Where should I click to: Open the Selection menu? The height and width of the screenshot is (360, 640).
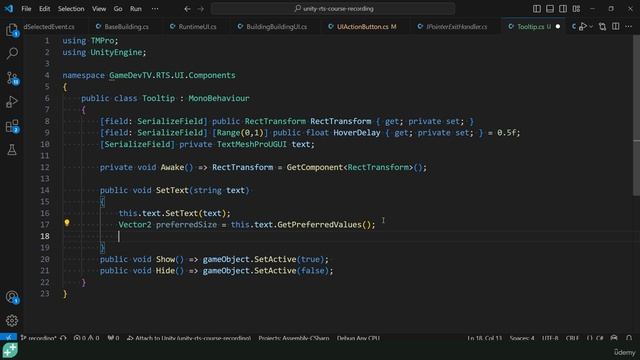click(x=71, y=9)
